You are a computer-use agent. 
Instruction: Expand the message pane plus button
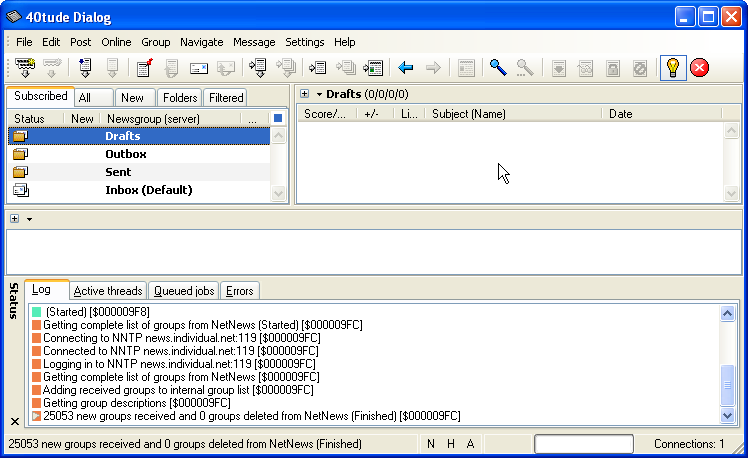tap(15, 219)
